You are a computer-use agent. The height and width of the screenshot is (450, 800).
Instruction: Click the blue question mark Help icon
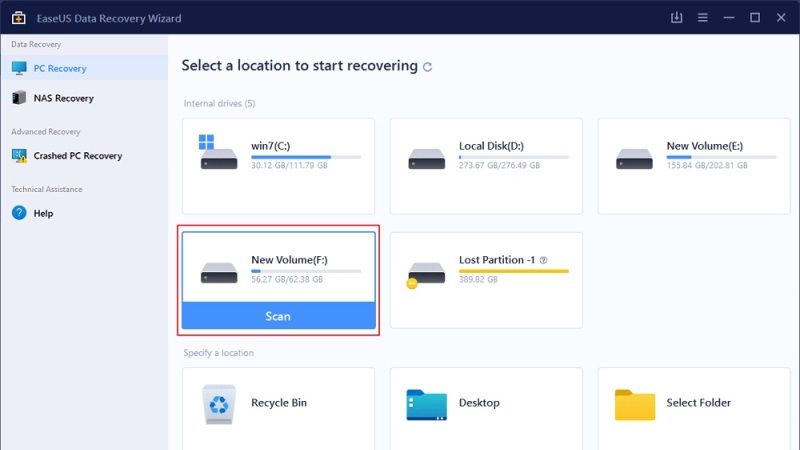[x=19, y=213]
